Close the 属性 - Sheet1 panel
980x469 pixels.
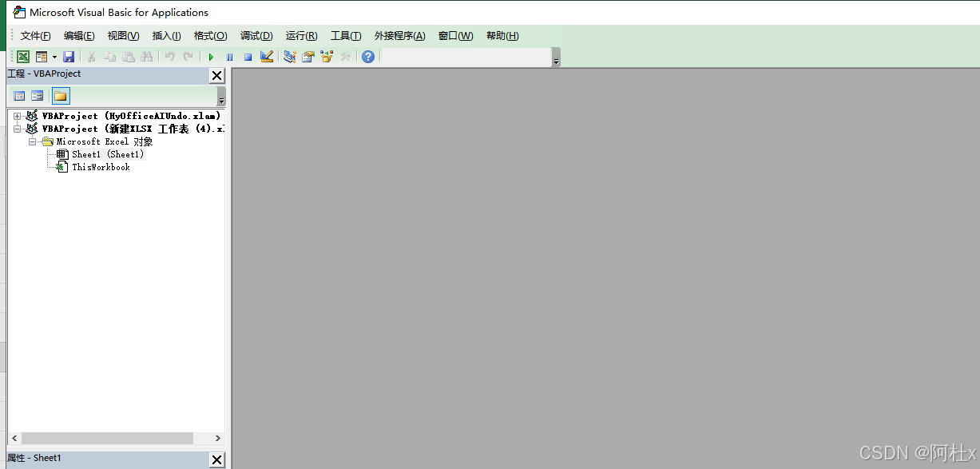tap(216, 459)
